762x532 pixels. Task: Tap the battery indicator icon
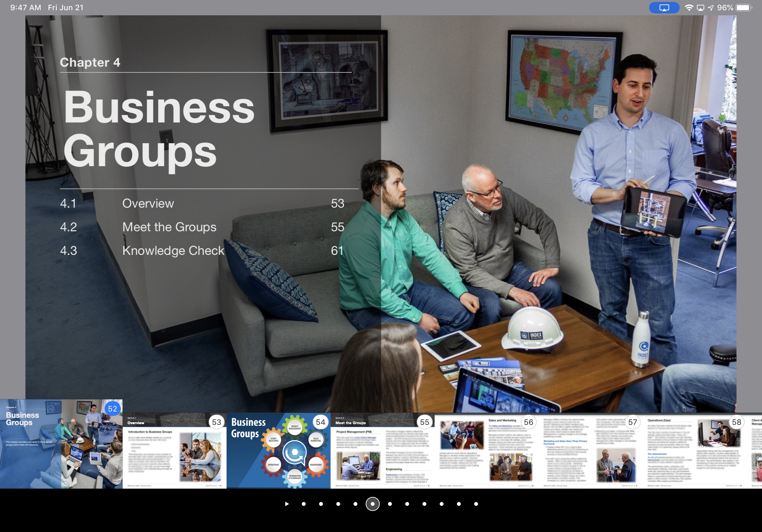(743, 8)
